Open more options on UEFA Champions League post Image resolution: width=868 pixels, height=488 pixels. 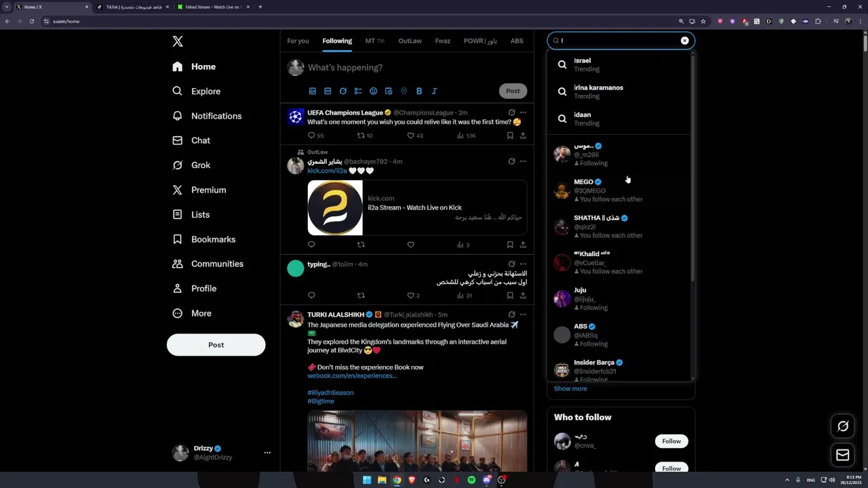[523, 113]
